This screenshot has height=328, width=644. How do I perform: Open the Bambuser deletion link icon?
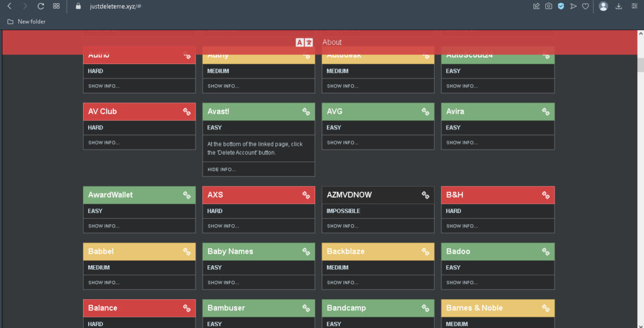click(306, 309)
